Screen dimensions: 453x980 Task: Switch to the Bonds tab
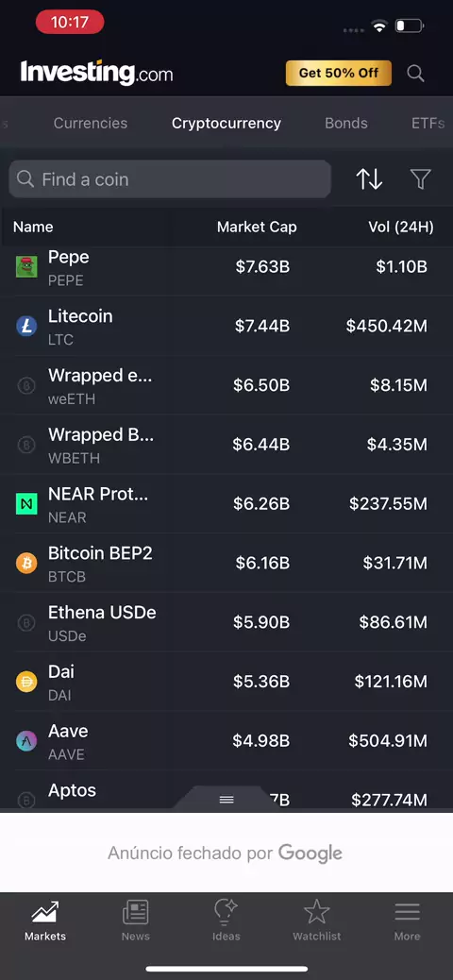[346, 123]
